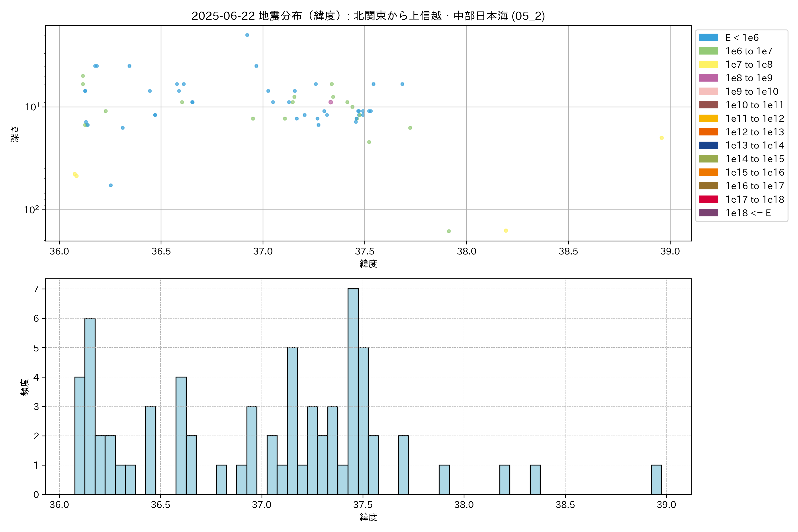Click the yellow deep point near latitude 38.2
Screen dimensions: 798x532
506,231
